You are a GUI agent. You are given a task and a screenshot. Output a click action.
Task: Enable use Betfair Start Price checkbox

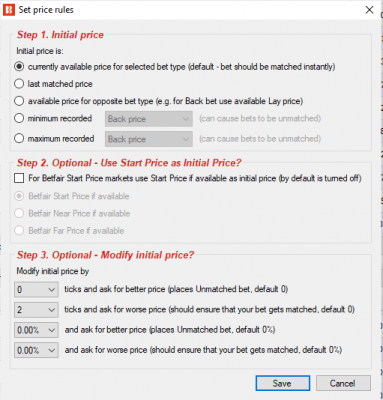pos(19,178)
